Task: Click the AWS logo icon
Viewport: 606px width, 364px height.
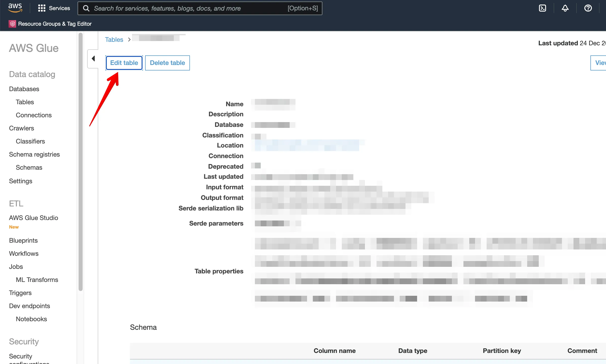Action: click(15, 8)
